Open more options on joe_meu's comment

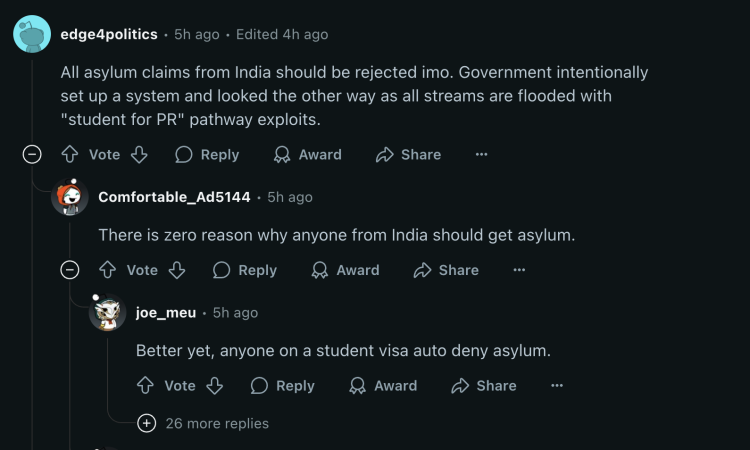[x=557, y=385]
